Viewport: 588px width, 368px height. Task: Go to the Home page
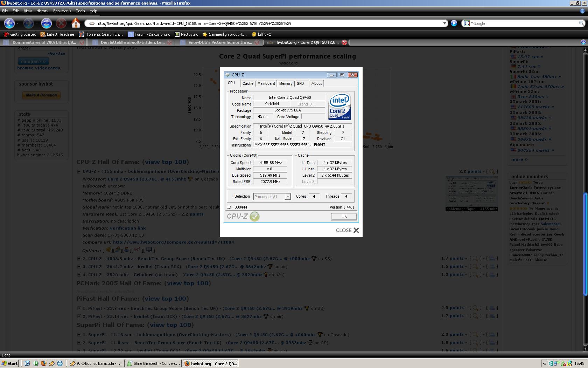click(x=76, y=23)
